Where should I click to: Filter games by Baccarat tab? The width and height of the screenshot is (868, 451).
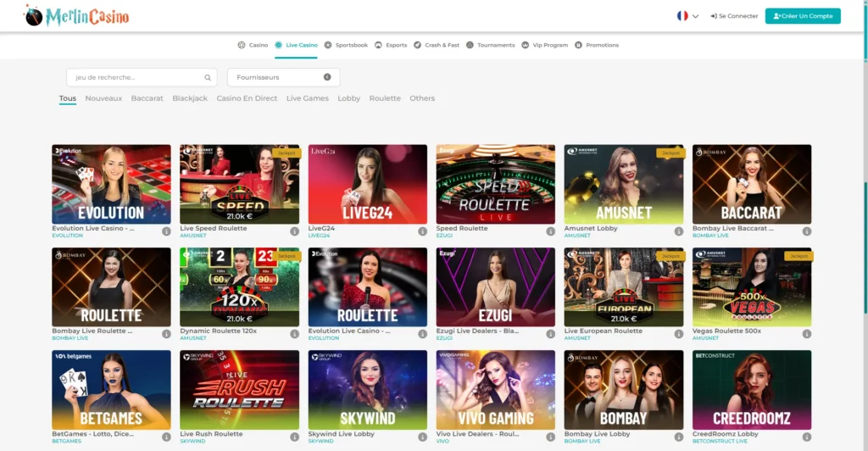pyautogui.click(x=147, y=98)
